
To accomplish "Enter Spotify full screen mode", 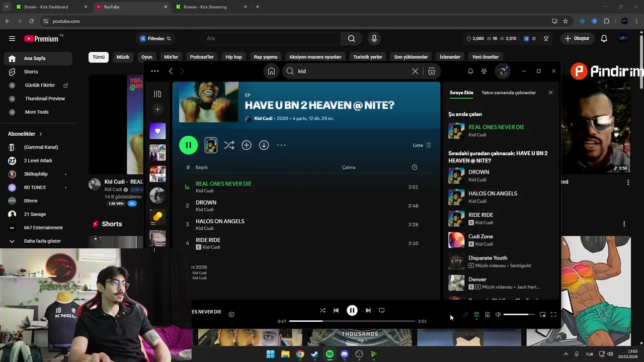I will 553,315.
